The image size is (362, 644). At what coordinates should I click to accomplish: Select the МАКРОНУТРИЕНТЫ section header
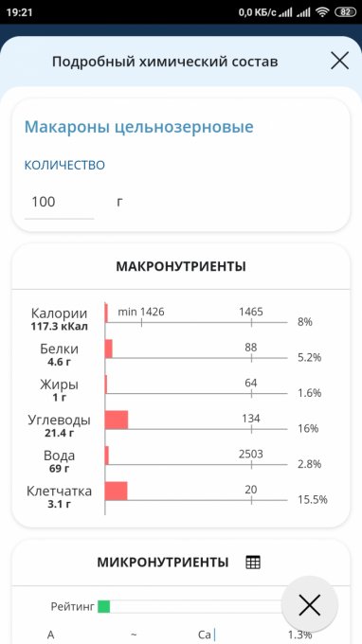pyautogui.click(x=181, y=266)
